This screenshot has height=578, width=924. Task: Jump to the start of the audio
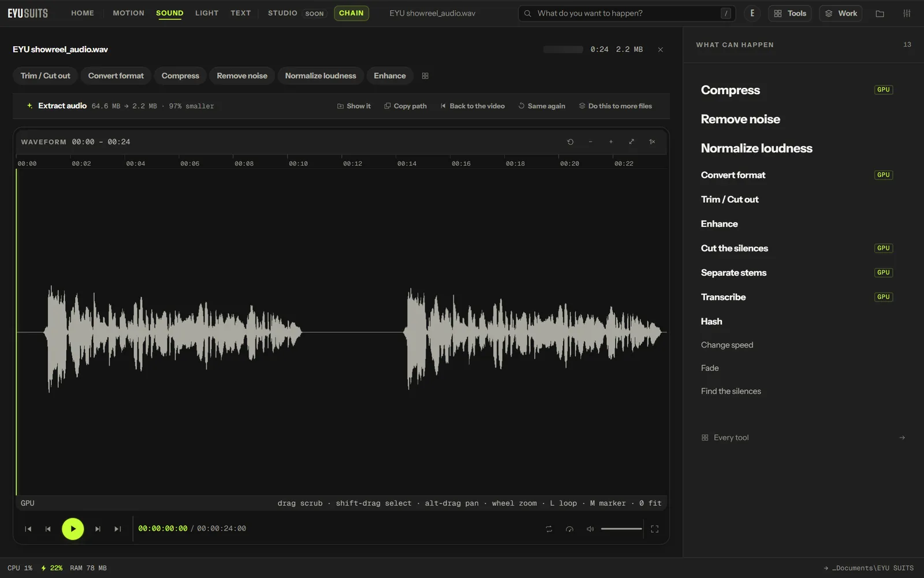pyautogui.click(x=28, y=529)
